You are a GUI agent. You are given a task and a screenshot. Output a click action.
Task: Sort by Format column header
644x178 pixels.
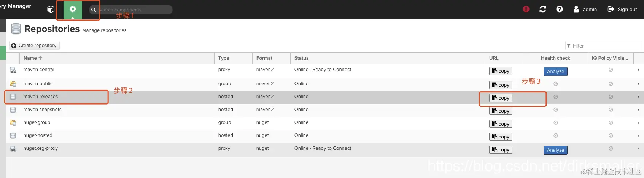(x=271, y=58)
